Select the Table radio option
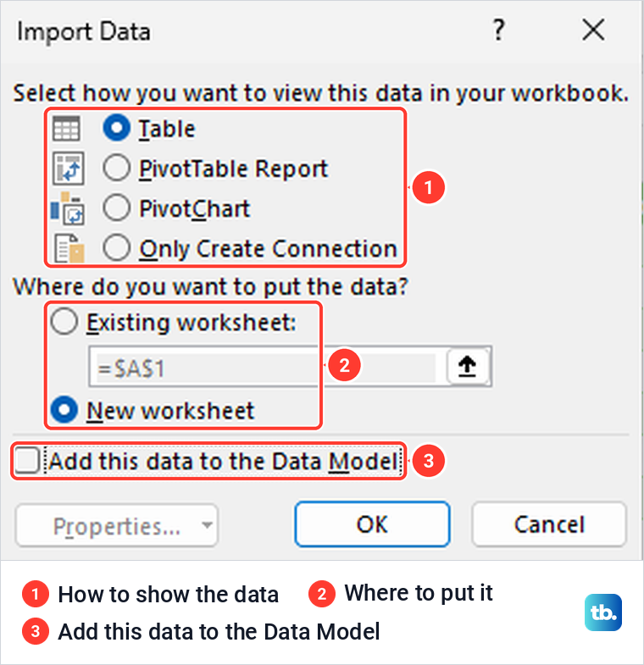 coord(116,128)
